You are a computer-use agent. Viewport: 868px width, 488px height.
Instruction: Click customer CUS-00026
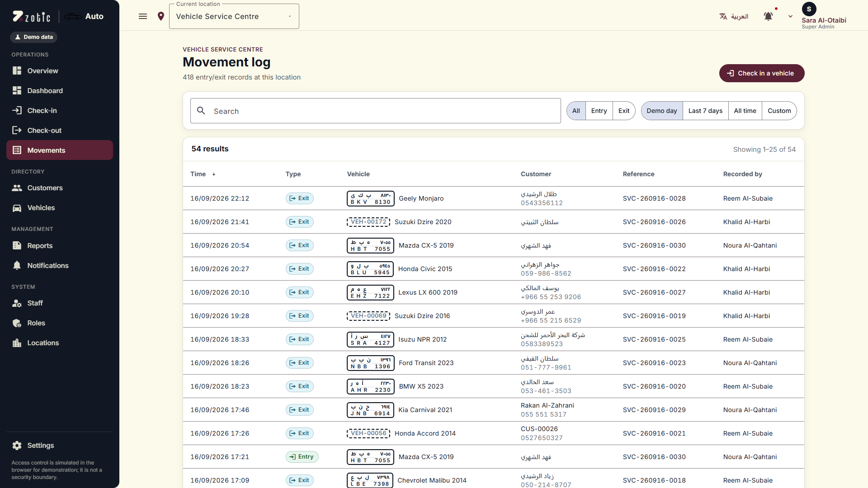tap(539, 429)
